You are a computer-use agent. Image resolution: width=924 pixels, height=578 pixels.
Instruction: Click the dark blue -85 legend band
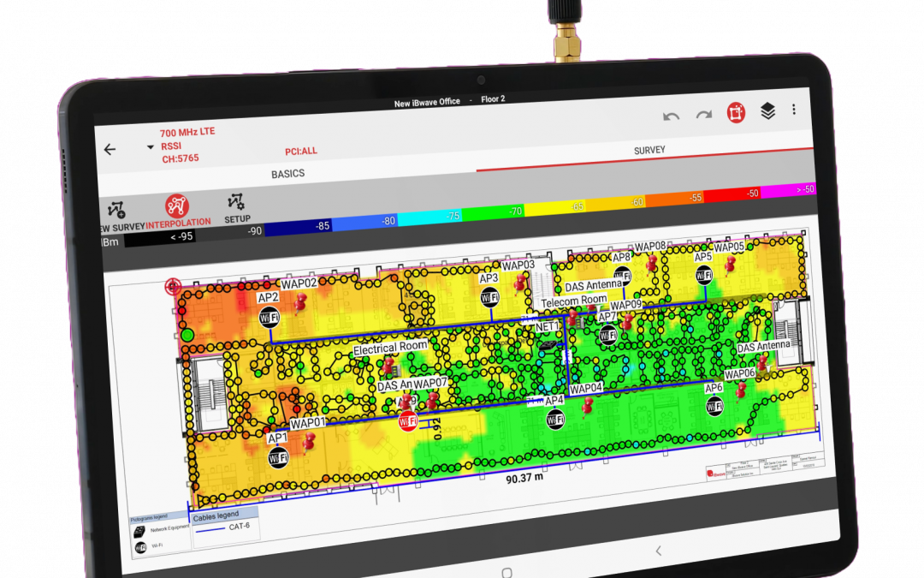tap(299, 227)
